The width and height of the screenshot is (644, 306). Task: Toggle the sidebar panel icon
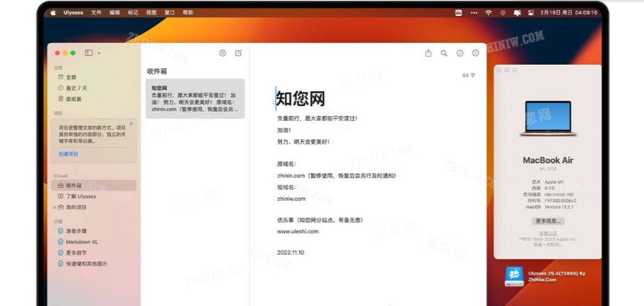point(88,53)
